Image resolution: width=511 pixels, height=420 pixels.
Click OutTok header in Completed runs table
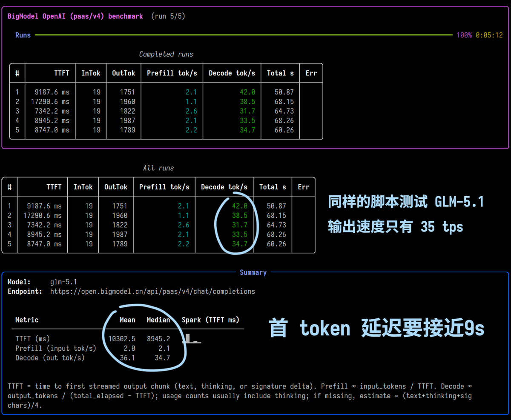123,73
